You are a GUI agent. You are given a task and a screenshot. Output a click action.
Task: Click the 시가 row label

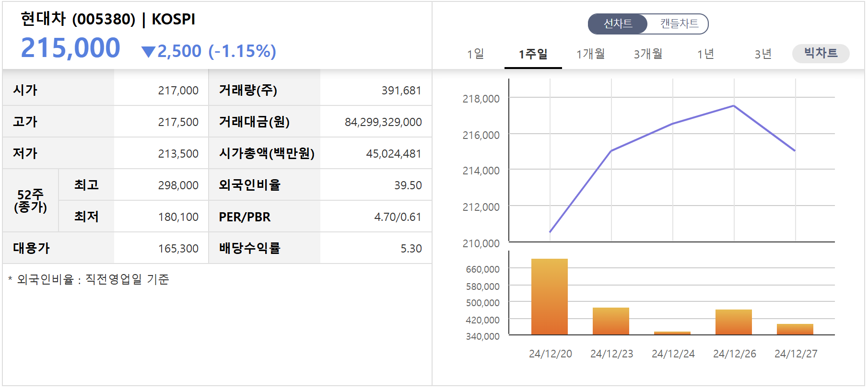click(x=25, y=90)
